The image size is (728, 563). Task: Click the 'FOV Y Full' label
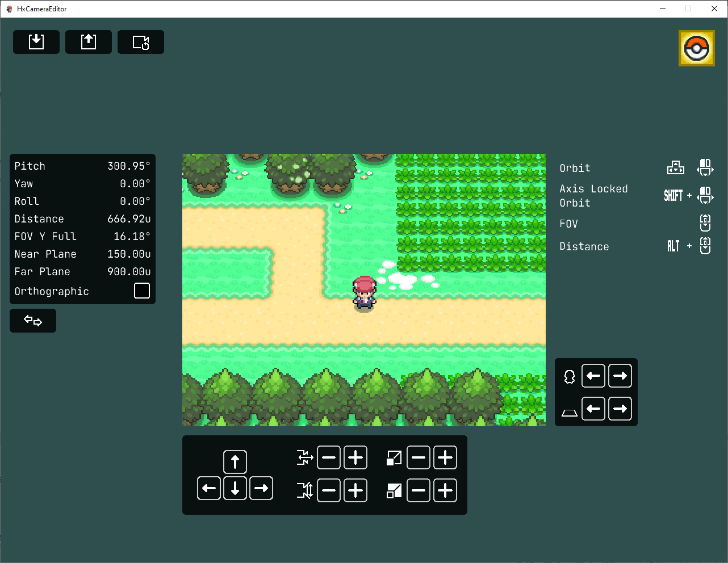coord(45,237)
